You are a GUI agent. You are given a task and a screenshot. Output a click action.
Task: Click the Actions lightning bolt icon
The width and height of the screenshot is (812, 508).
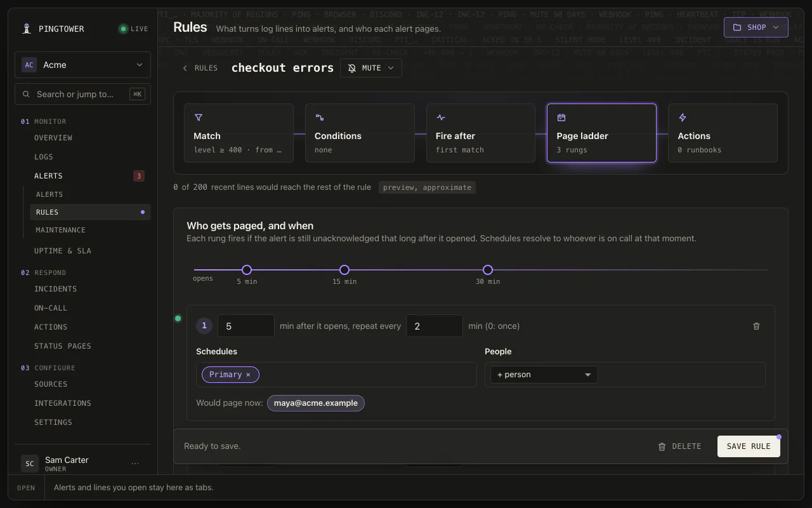click(683, 117)
